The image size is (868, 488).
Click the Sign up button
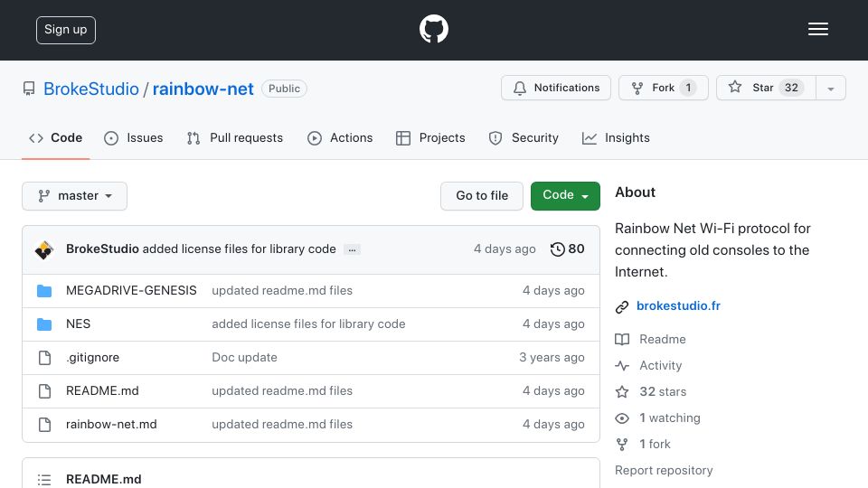click(66, 30)
